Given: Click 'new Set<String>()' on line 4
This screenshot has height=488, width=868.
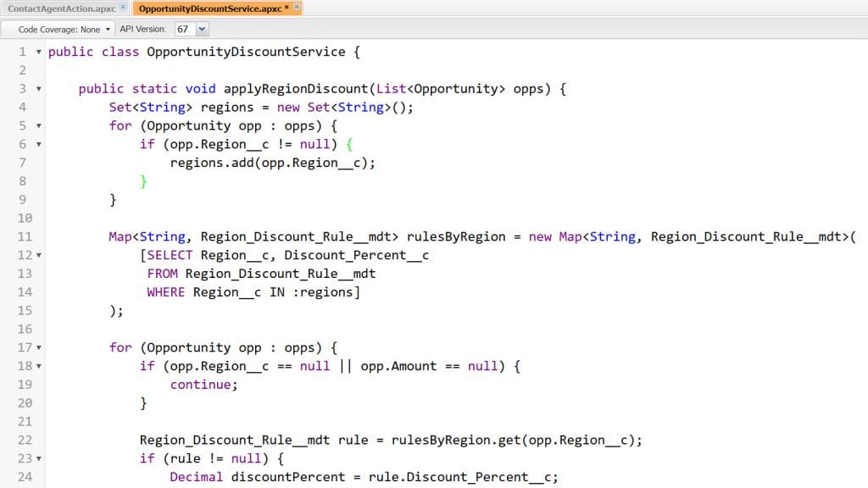Looking at the screenshot, I should (x=341, y=108).
